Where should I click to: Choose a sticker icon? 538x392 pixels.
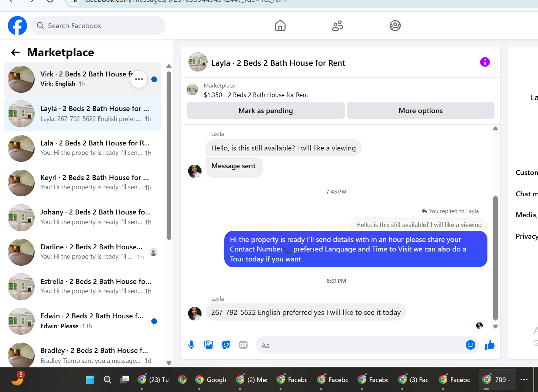tap(226, 345)
